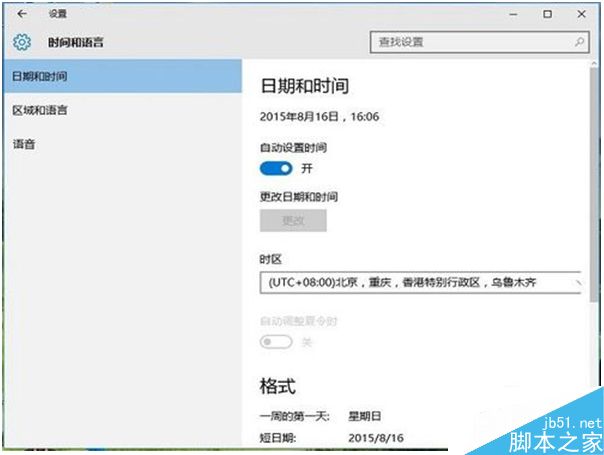Image resolution: width=604 pixels, height=455 pixels.
Task: Open the 时区 (UTC+08:00) dropdown
Action: click(420, 283)
